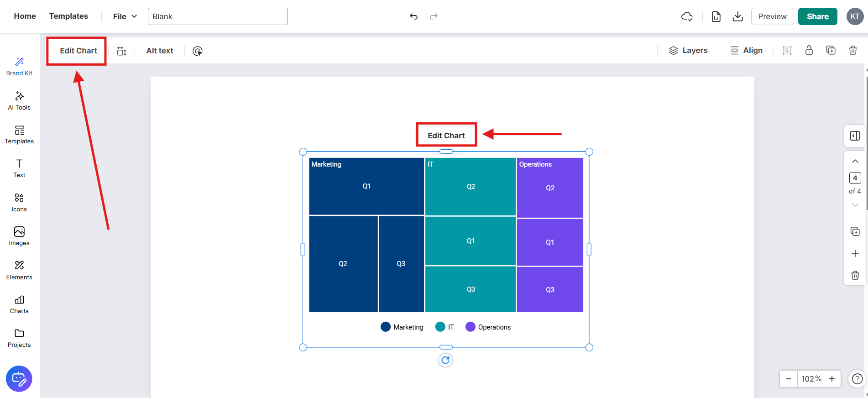
Task: Expand the File dropdown menu
Action: 125,16
